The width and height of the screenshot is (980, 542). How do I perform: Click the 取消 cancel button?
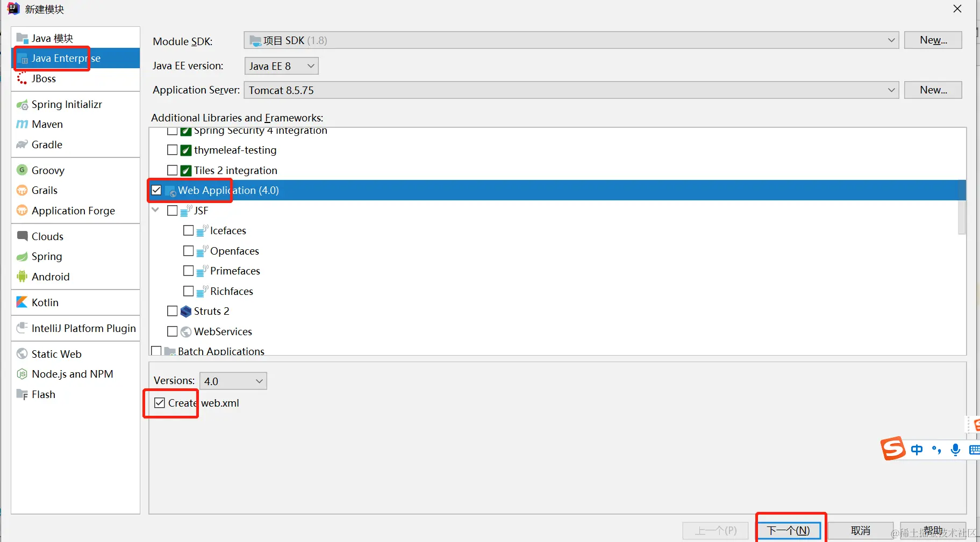861,531
